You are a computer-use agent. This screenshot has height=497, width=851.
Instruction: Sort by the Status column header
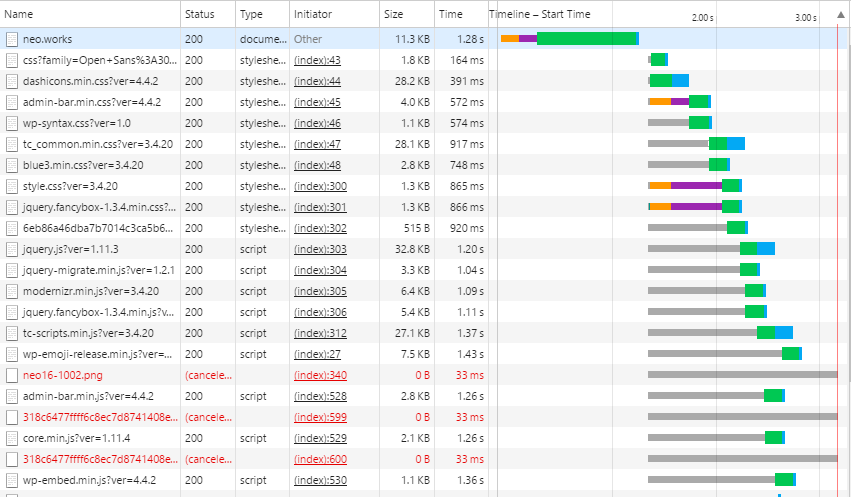tap(207, 15)
